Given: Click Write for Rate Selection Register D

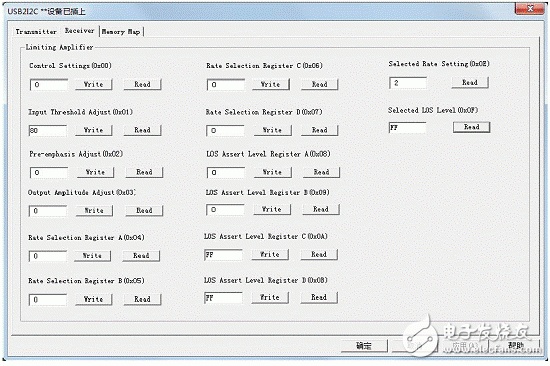Looking at the screenshot, I should [x=273, y=130].
